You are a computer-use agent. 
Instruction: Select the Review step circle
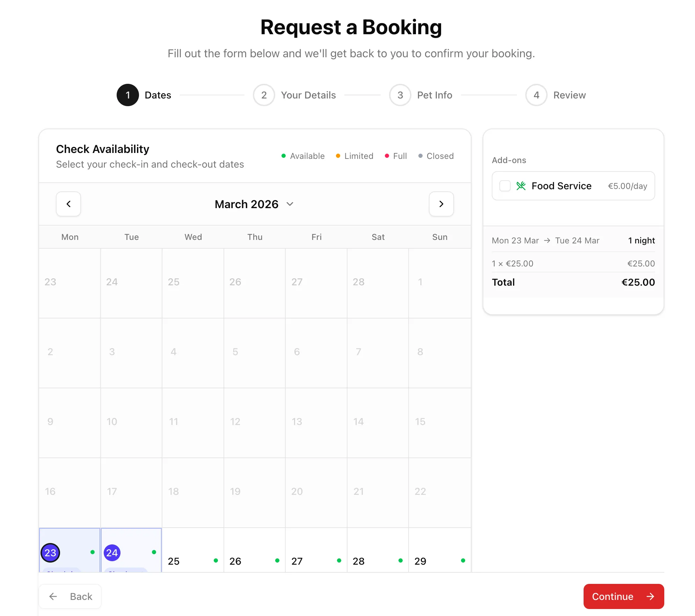coord(536,95)
